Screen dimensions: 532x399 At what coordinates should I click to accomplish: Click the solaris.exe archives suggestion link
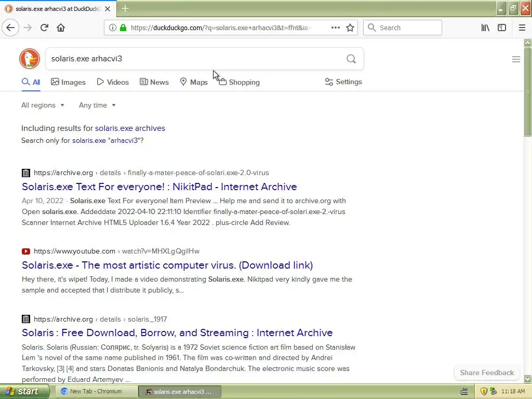click(130, 128)
